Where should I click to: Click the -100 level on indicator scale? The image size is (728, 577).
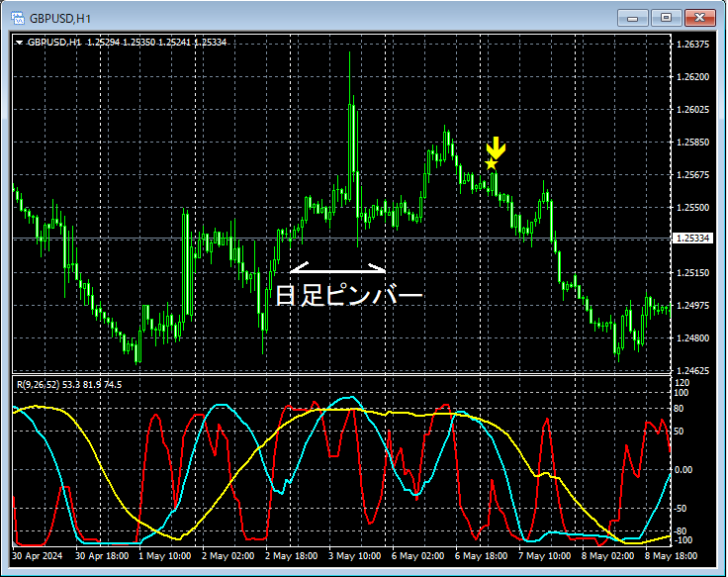coord(682,540)
